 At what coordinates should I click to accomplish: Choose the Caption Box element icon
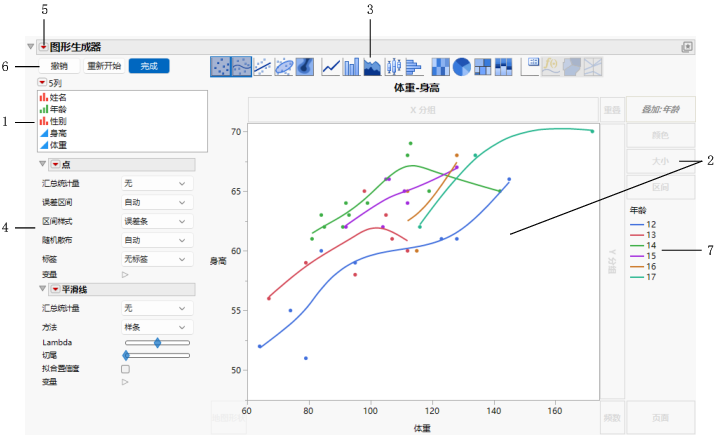[530, 67]
